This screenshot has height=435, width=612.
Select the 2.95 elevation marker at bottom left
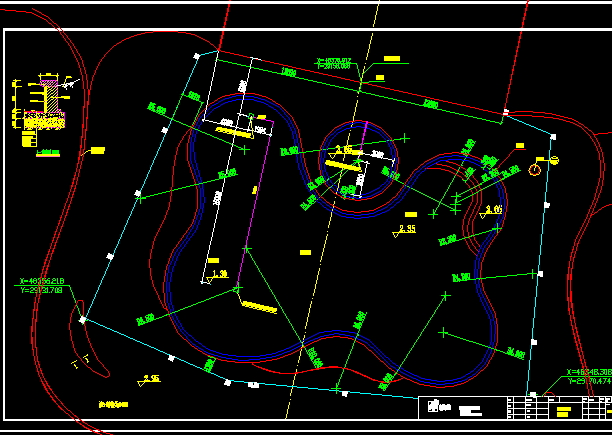(x=151, y=379)
